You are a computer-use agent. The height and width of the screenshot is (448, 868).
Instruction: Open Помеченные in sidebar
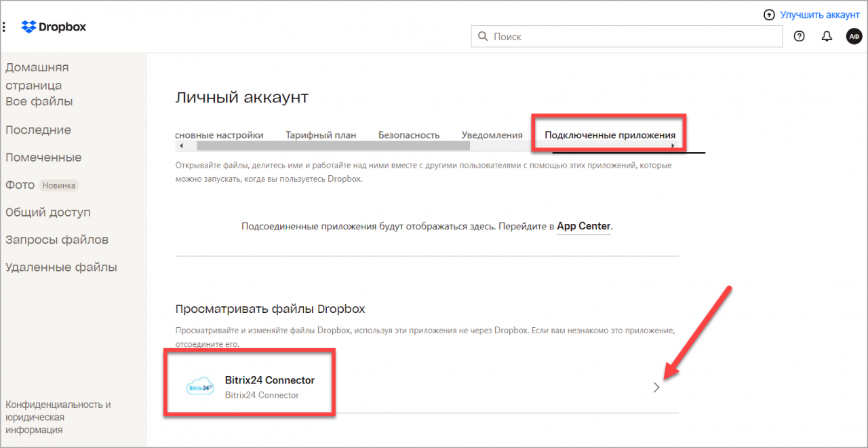pos(43,157)
